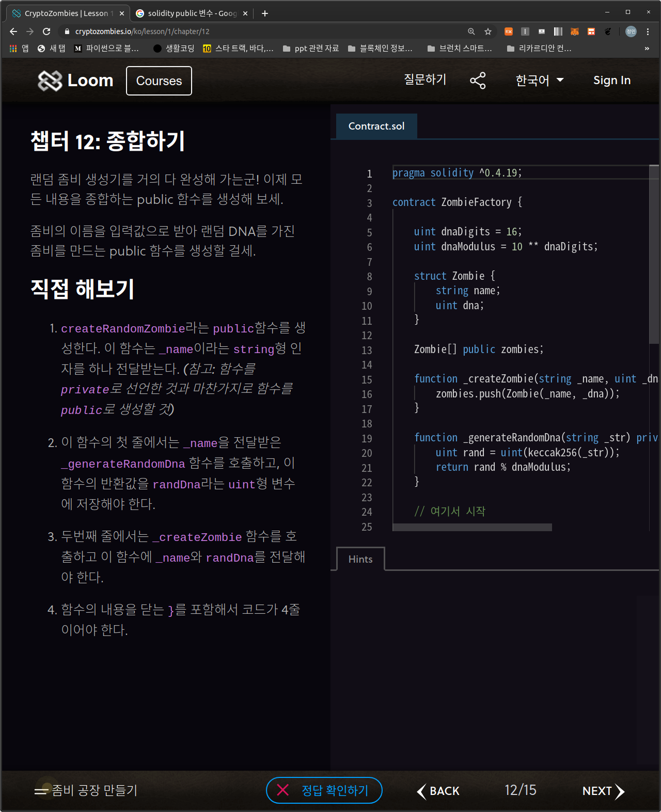Click the 챕터 12: 종합하기 heading
The width and height of the screenshot is (661, 812).
tap(108, 141)
